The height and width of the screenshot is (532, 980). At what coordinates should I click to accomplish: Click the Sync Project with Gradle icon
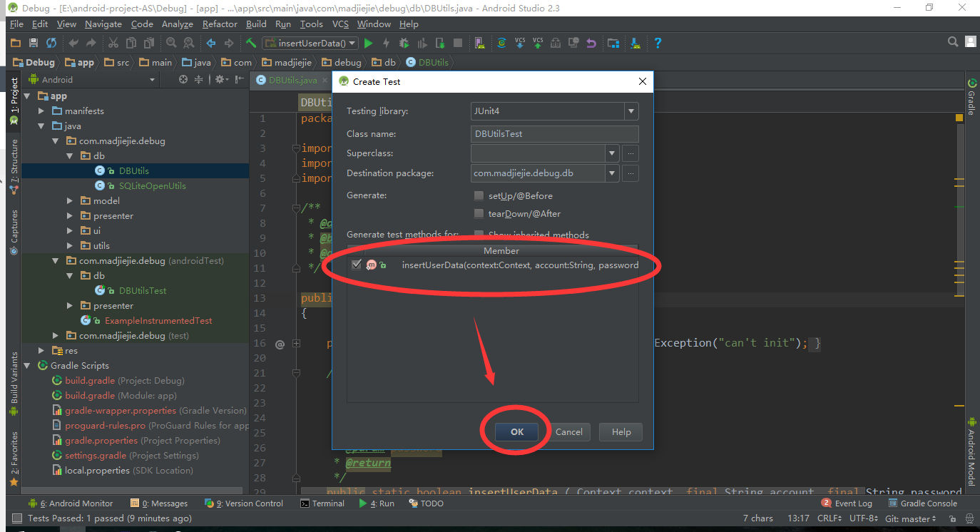pos(501,43)
